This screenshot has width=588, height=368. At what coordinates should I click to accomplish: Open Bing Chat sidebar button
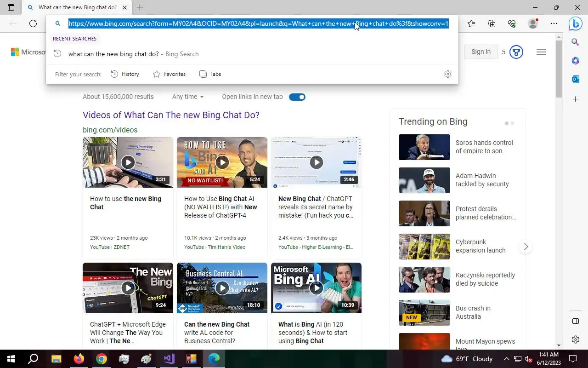click(x=575, y=23)
